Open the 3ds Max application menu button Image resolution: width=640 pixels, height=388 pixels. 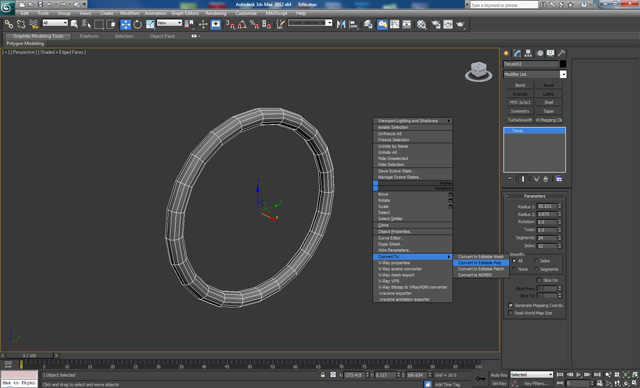(x=7, y=7)
